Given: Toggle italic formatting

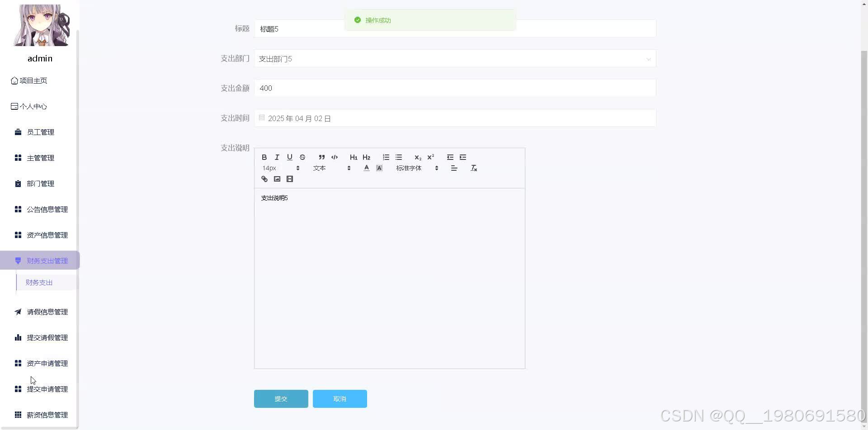Looking at the screenshot, I should (277, 157).
